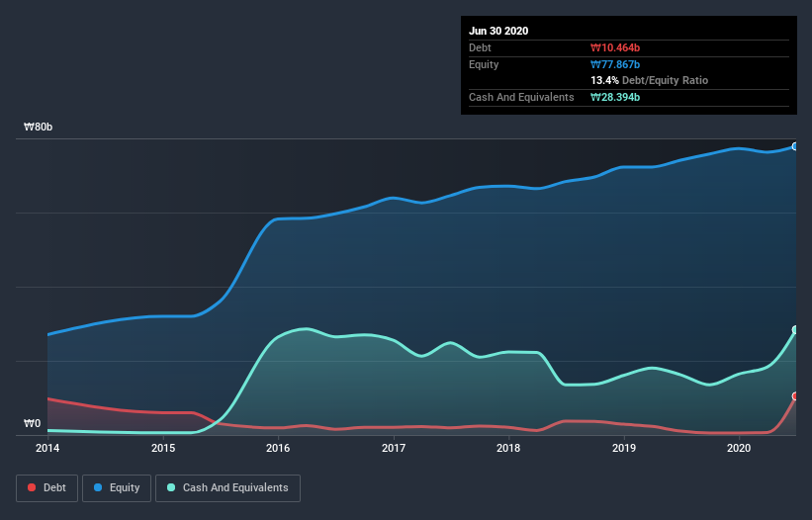Image resolution: width=812 pixels, height=520 pixels.
Task: Click the ₩28.394b cash value
Action: (x=615, y=97)
